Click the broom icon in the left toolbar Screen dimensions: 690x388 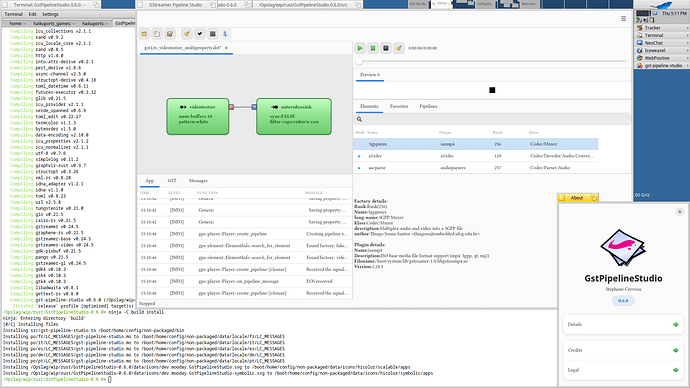[x=187, y=34]
